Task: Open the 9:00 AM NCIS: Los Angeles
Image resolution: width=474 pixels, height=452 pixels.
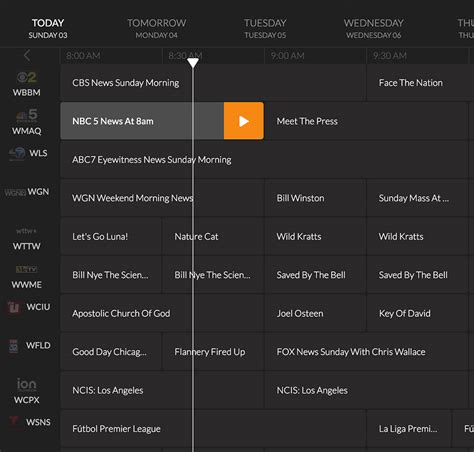Action: pyautogui.click(x=367, y=390)
